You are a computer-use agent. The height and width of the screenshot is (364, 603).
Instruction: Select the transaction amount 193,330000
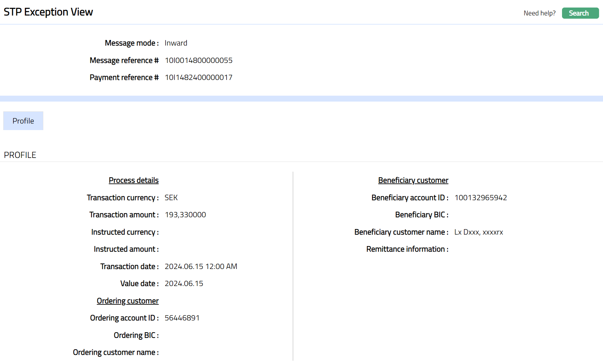coord(185,215)
